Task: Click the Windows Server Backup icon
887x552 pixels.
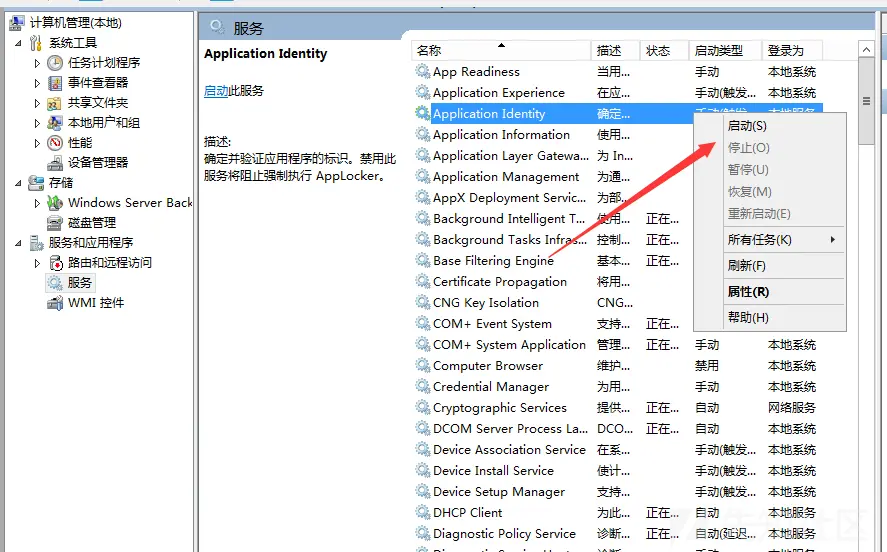Action: 55,203
